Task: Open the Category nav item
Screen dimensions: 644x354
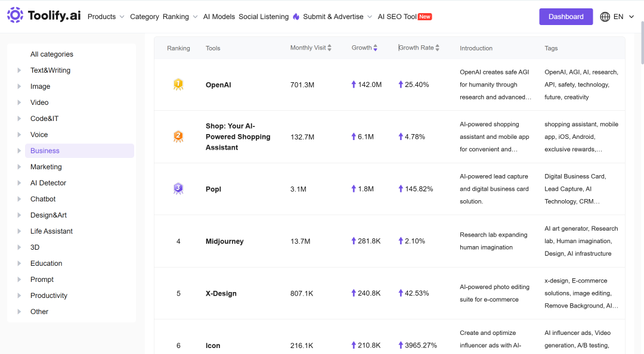Action: coord(144,17)
